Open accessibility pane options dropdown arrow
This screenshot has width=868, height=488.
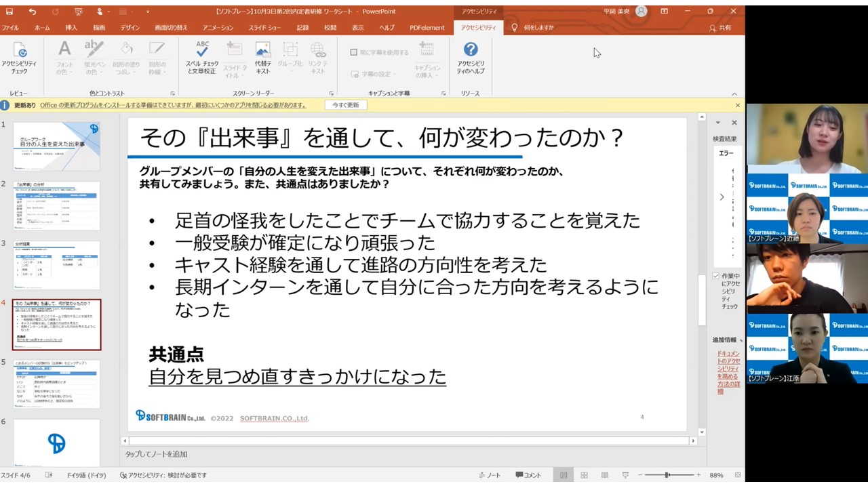click(718, 123)
